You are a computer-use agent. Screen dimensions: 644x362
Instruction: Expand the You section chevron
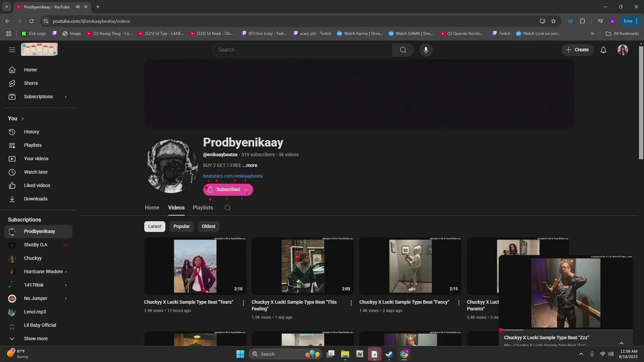point(23,119)
